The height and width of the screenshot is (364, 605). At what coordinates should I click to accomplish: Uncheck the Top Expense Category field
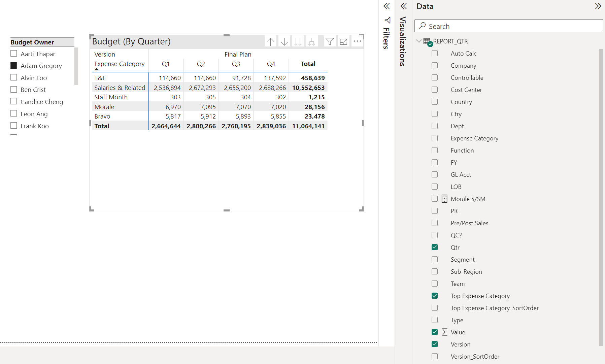click(x=435, y=296)
